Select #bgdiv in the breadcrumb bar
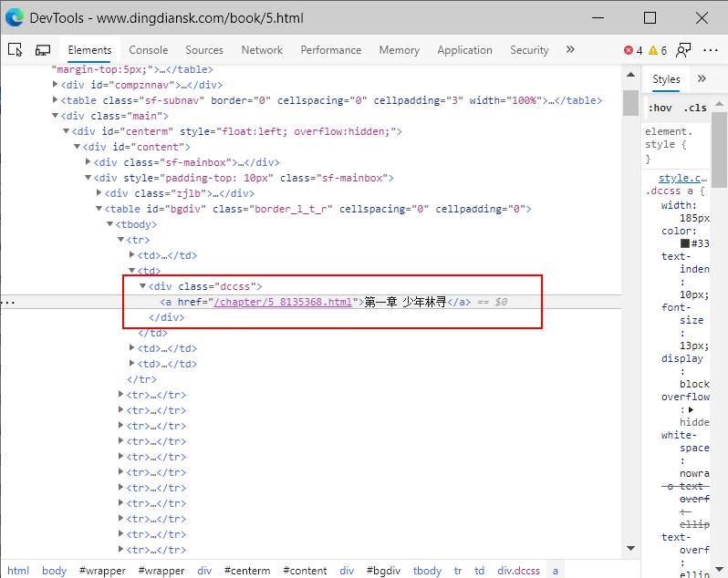The width and height of the screenshot is (728, 578). click(383, 570)
